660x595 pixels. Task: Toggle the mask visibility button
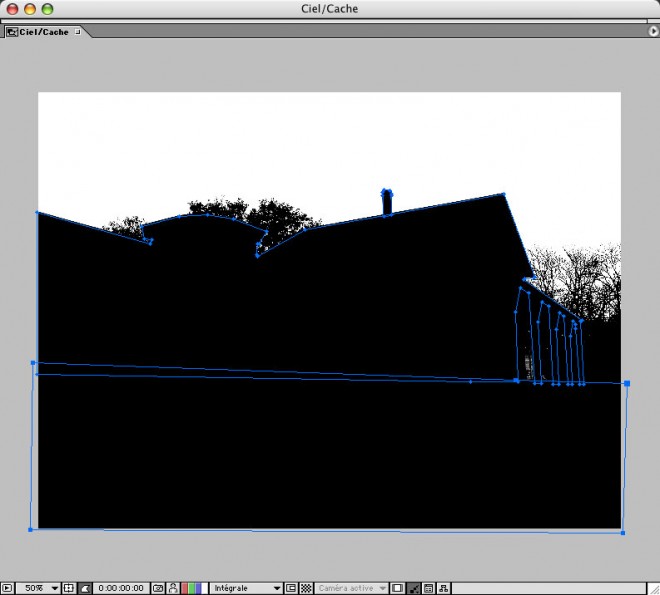(x=85, y=588)
